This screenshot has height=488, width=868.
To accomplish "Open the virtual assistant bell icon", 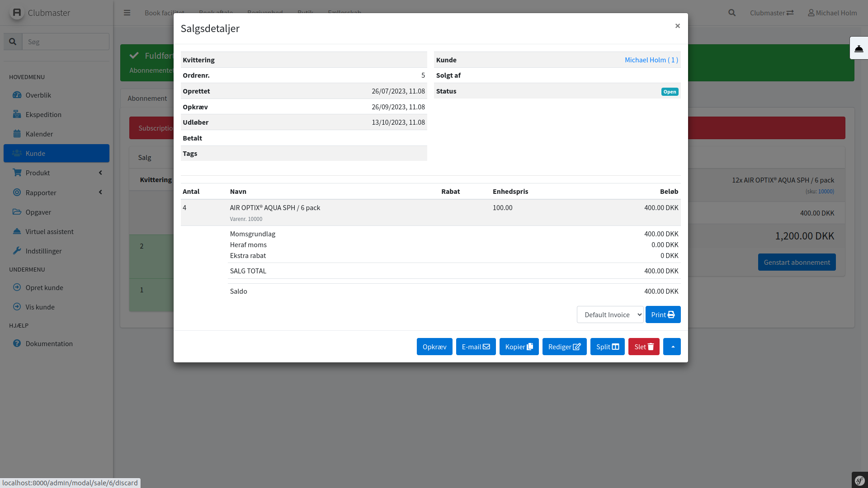I will [859, 48].
